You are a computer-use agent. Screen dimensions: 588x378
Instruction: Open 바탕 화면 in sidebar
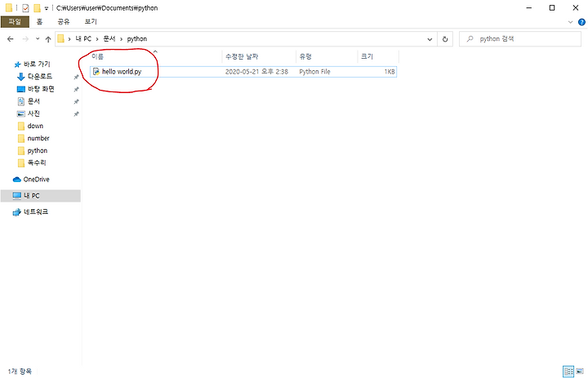tap(41, 89)
